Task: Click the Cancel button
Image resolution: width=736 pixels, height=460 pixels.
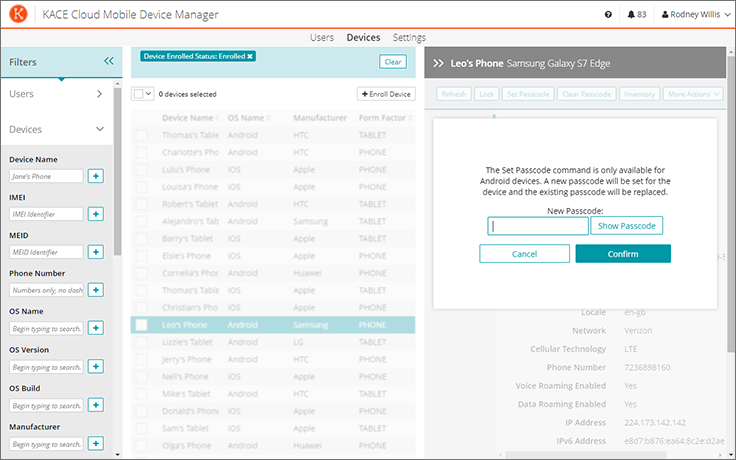Action: click(x=524, y=253)
